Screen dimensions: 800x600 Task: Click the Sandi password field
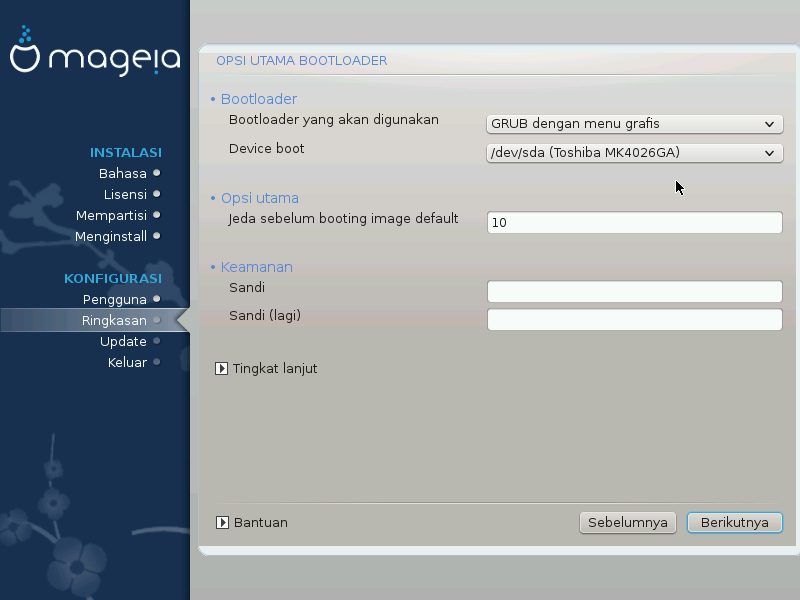(x=634, y=291)
